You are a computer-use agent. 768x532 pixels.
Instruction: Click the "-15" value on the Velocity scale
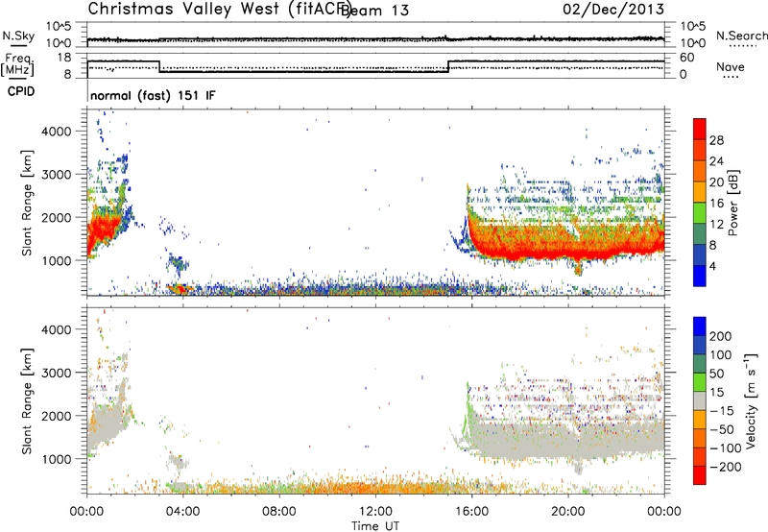(722, 411)
